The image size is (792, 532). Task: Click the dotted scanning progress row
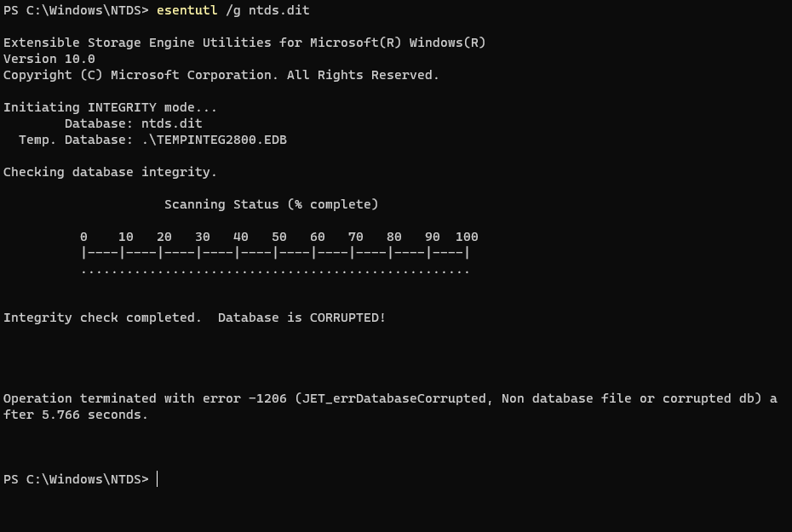tap(275, 271)
